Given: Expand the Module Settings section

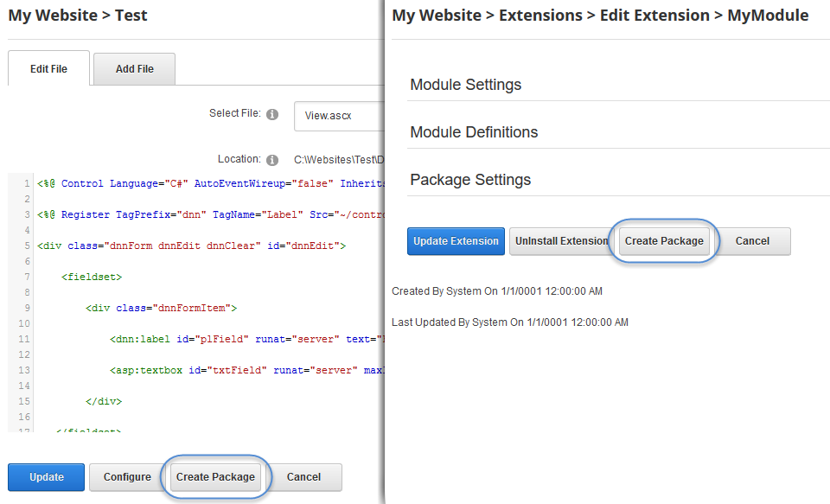Looking at the screenshot, I should [x=466, y=85].
